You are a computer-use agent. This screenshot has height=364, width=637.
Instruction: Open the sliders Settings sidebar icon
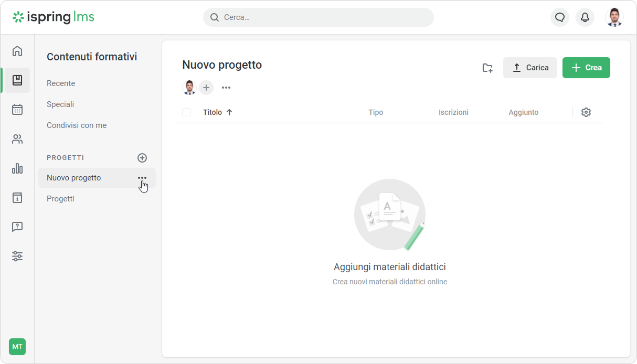tap(17, 256)
